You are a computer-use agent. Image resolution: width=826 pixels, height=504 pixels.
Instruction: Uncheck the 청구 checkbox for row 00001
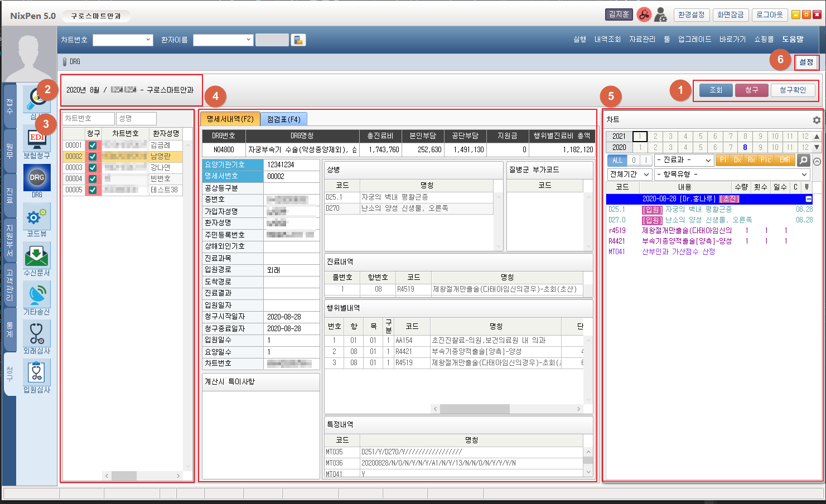93,145
